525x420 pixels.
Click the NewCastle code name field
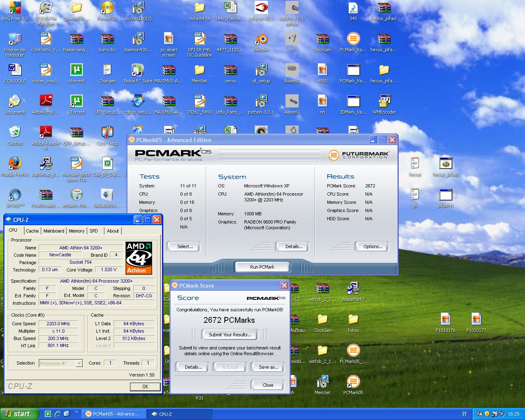click(60, 255)
